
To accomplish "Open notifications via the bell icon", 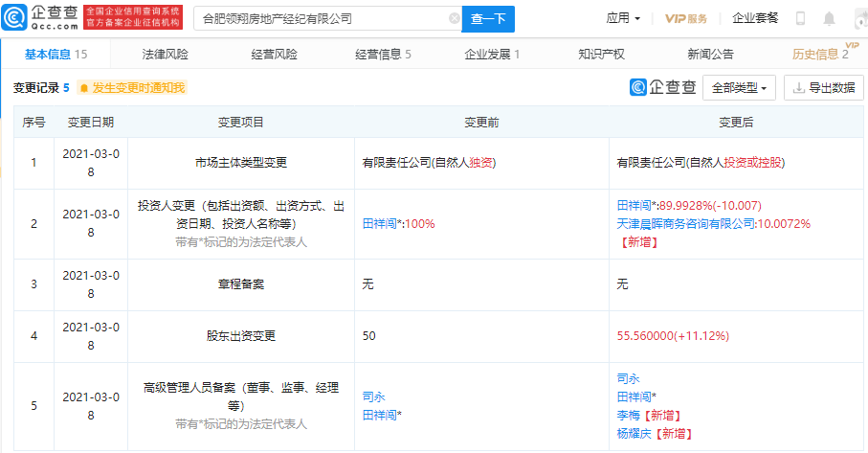I will tap(829, 18).
